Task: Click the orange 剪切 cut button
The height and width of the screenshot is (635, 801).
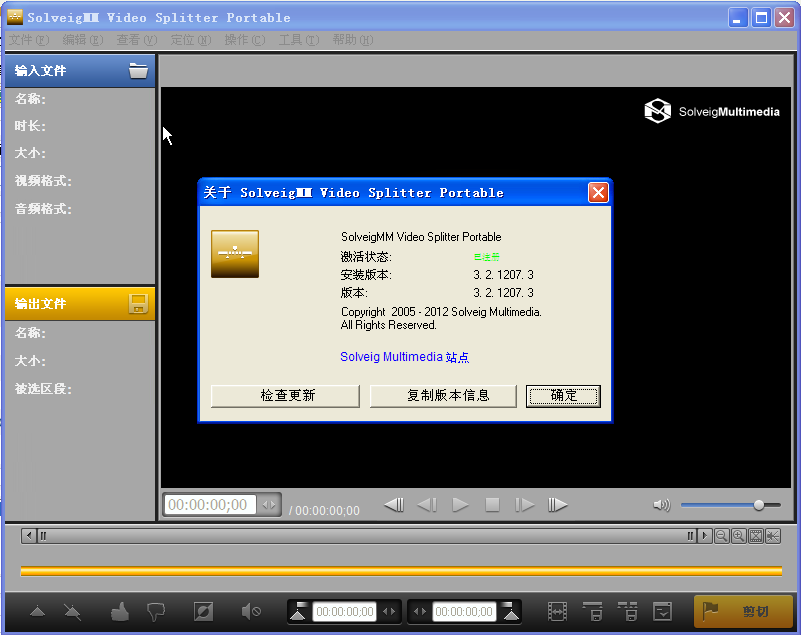Action: (743, 610)
